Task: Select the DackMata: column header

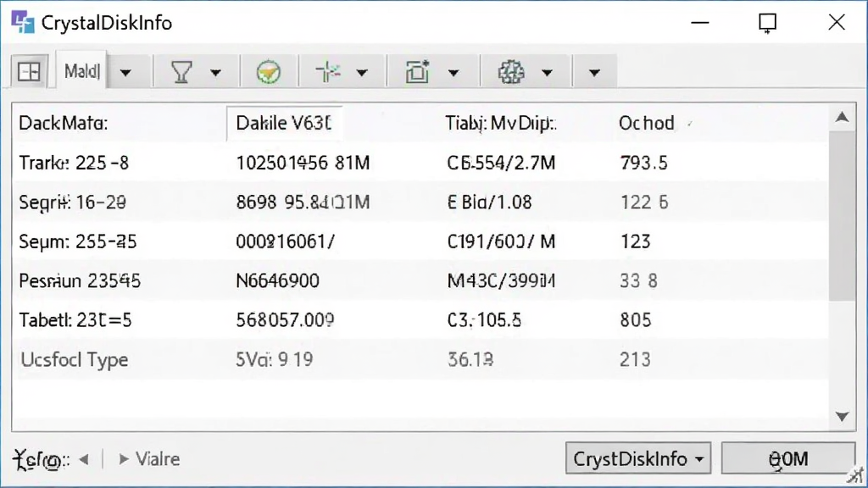Action: pyautogui.click(x=64, y=123)
